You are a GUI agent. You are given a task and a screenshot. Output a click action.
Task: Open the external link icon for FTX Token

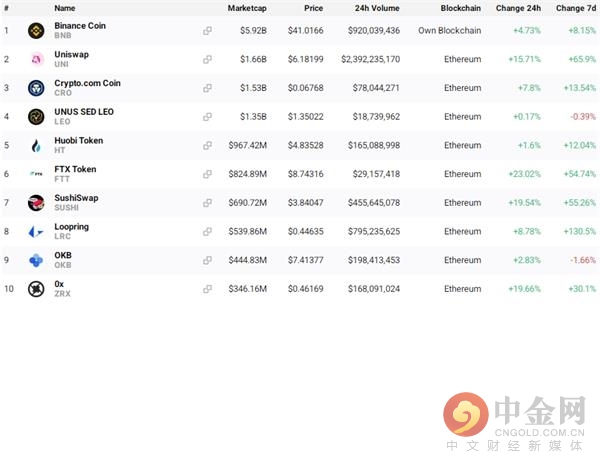pyautogui.click(x=207, y=174)
